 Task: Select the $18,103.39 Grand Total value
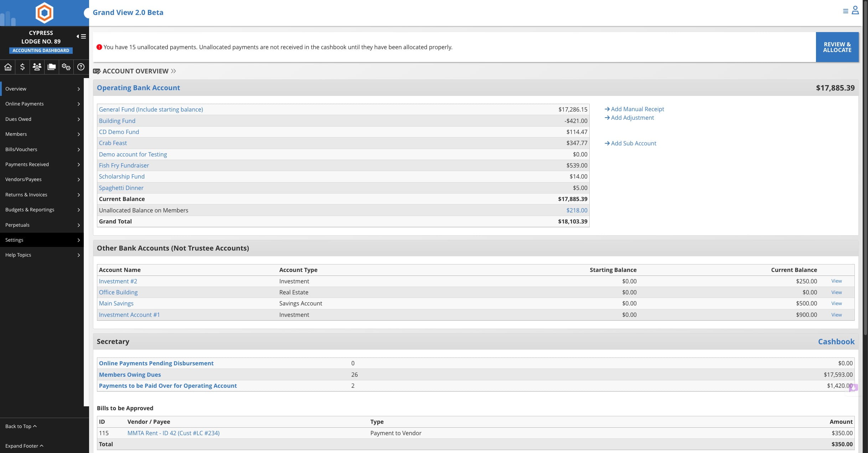point(573,221)
